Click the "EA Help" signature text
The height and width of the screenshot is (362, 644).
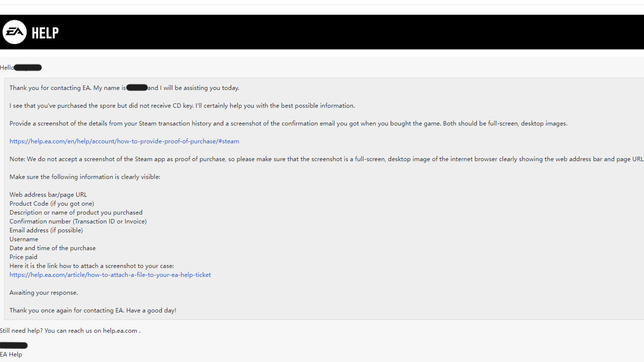coord(11,355)
